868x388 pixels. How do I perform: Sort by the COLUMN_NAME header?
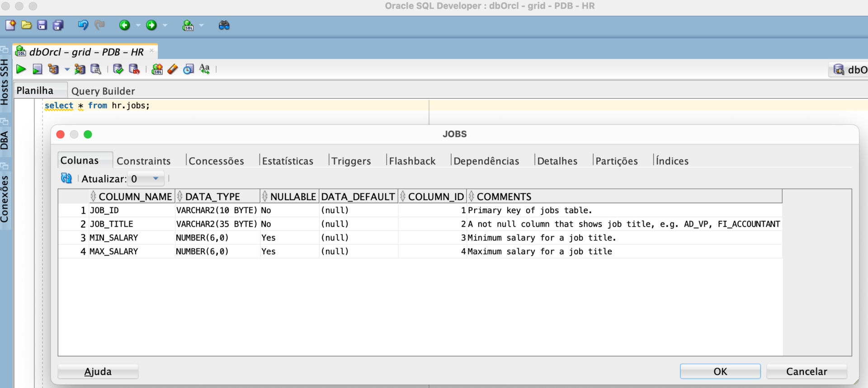pos(135,196)
